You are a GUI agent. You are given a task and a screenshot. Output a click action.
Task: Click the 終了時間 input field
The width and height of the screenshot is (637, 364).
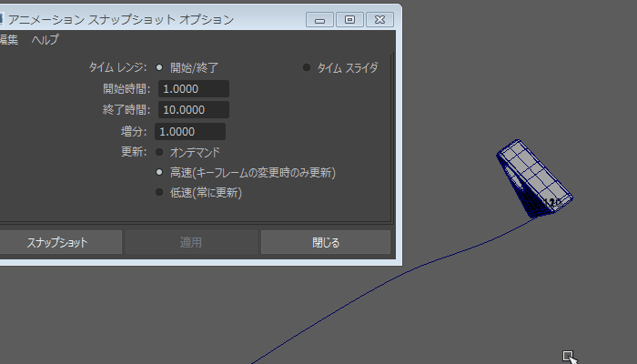coord(194,110)
